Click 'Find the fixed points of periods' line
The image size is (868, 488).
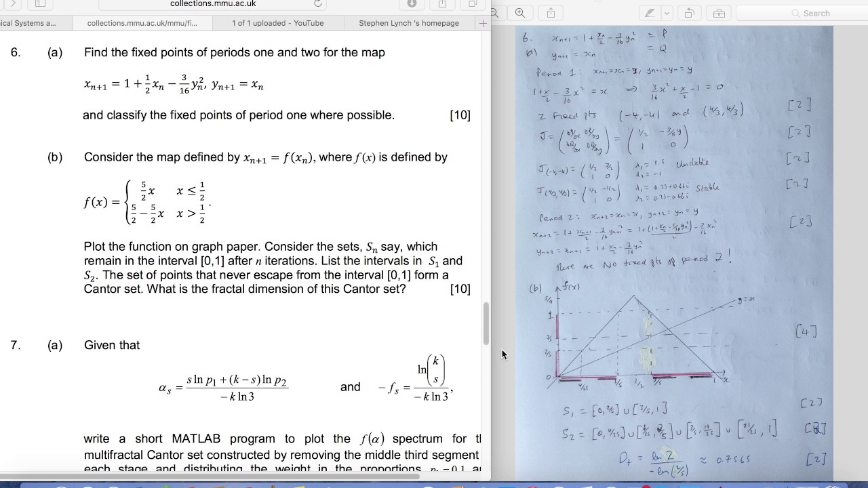tap(235, 52)
